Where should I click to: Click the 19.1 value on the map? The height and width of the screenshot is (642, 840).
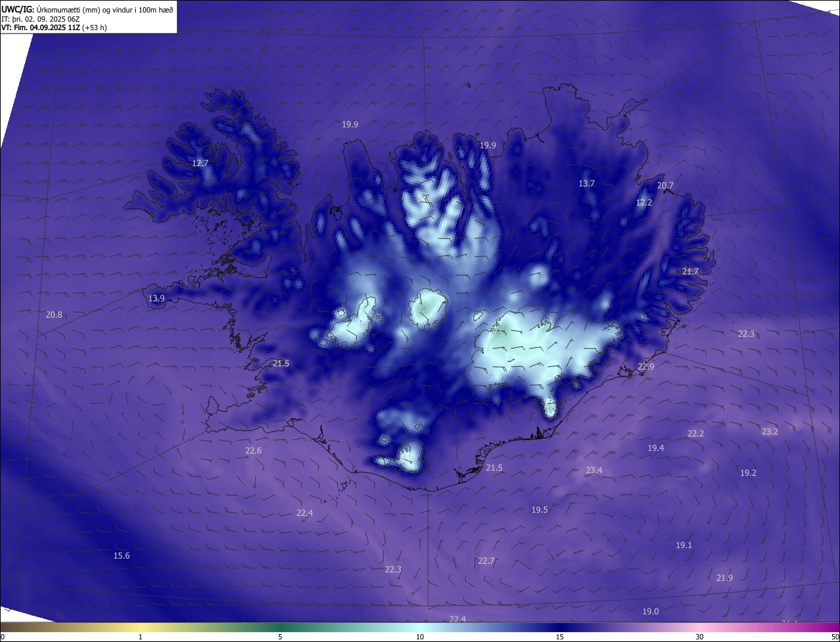[684, 546]
